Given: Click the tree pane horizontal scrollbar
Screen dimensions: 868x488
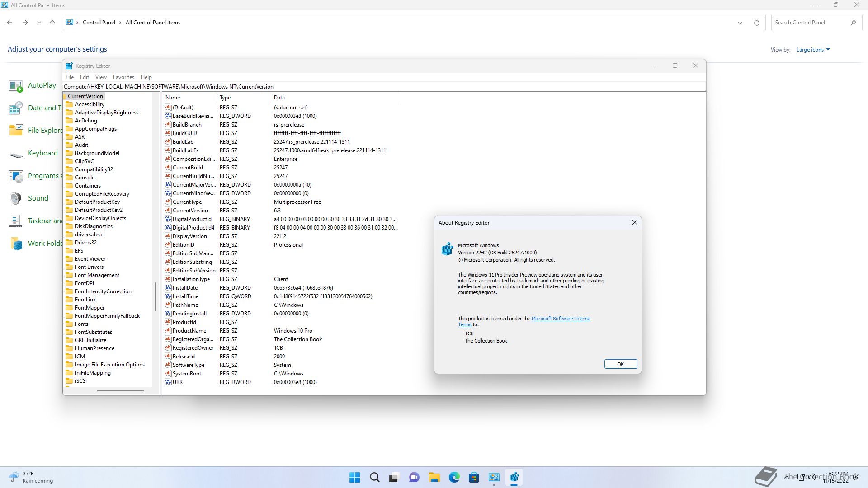Looking at the screenshot, I should coord(120,391).
